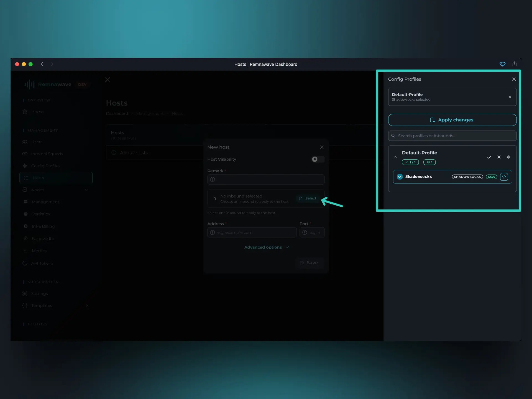Click the select-all checkmark icon in Default-Profile
The height and width of the screenshot is (399, 532).
point(489,157)
